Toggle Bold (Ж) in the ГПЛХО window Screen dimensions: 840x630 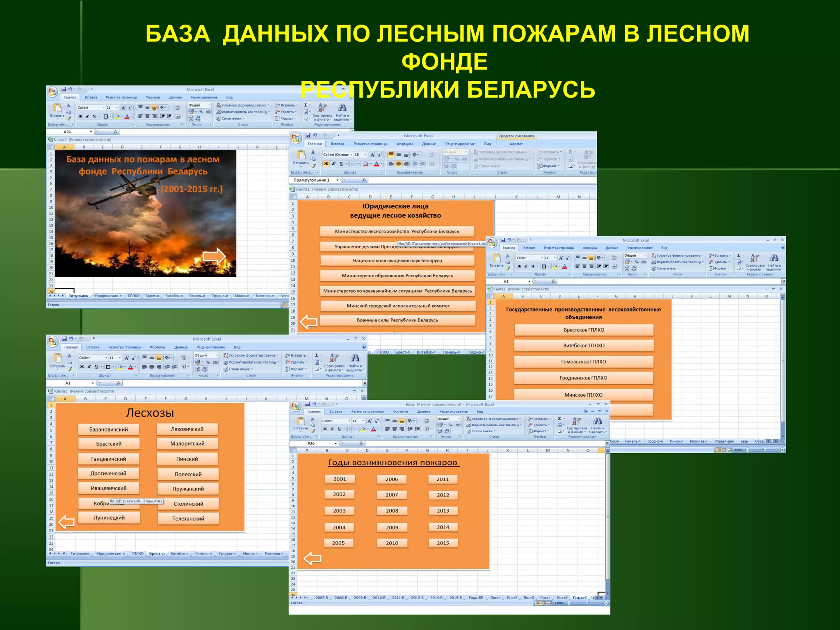point(519,266)
